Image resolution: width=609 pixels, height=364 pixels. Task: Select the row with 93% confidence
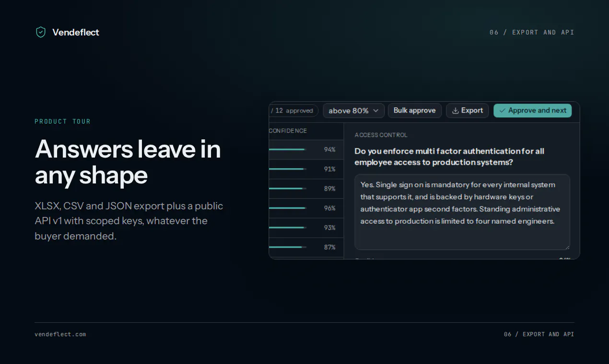(306, 228)
